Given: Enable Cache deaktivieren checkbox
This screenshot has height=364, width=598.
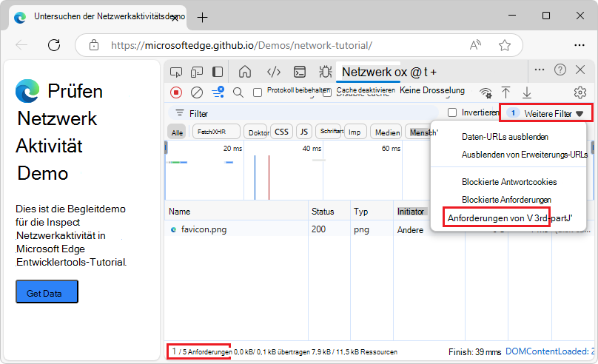Looking at the screenshot, I should point(327,92).
